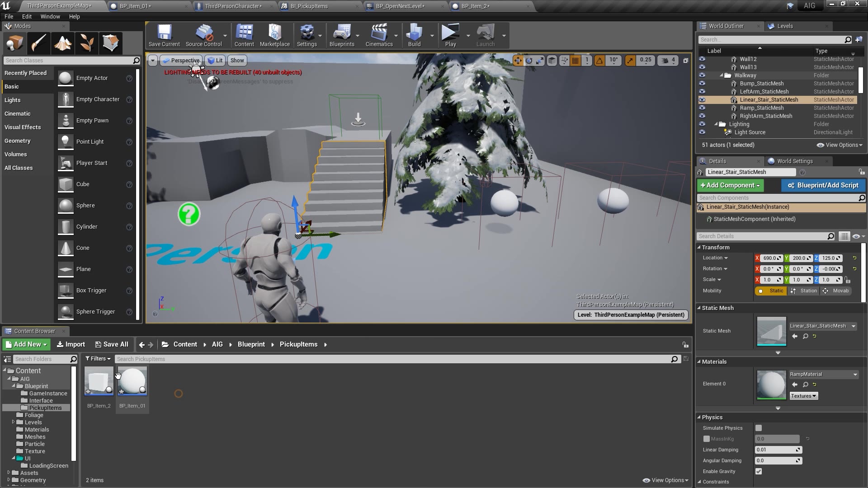Screen dimensions: 868x488
Task: Hide Wall12 visibility in outliner
Action: click(703, 58)
